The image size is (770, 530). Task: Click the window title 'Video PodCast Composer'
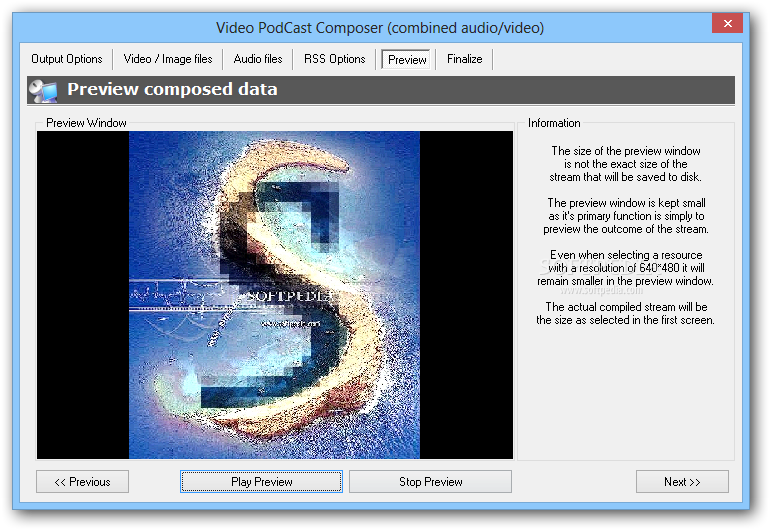click(299, 28)
